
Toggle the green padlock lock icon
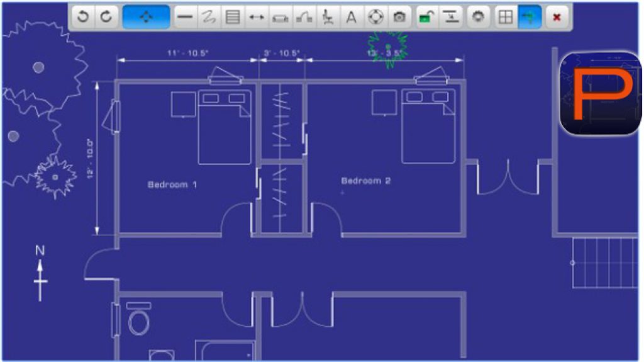(x=427, y=17)
